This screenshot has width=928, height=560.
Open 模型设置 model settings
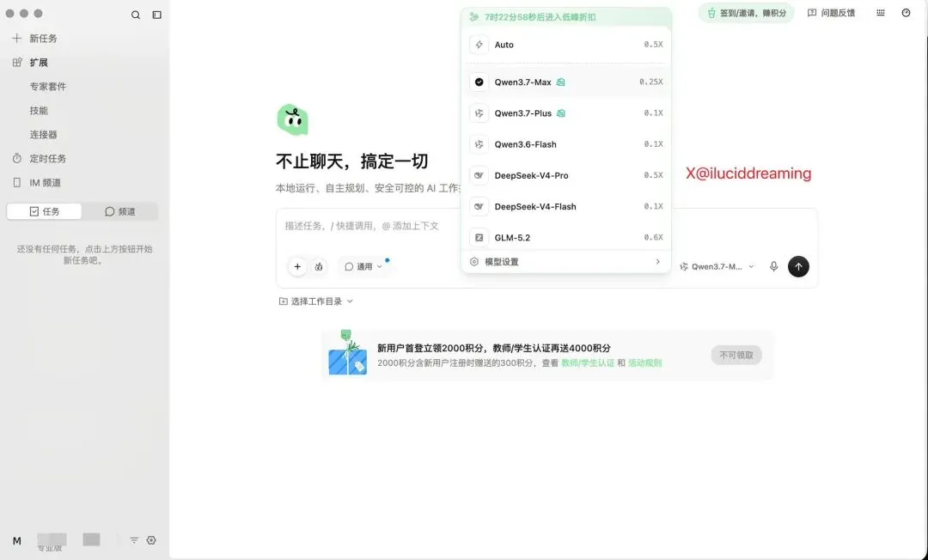(x=565, y=262)
